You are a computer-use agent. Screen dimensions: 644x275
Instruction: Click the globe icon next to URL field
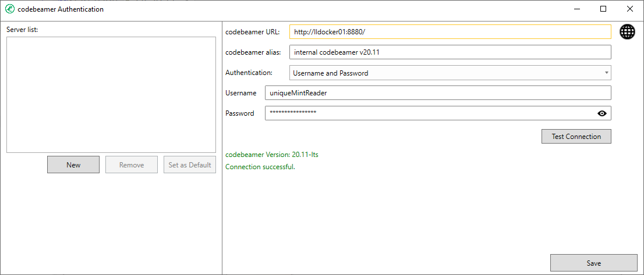tap(627, 31)
